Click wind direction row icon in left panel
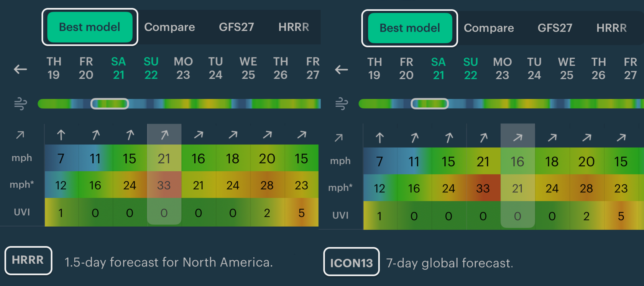 pyautogui.click(x=20, y=135)
